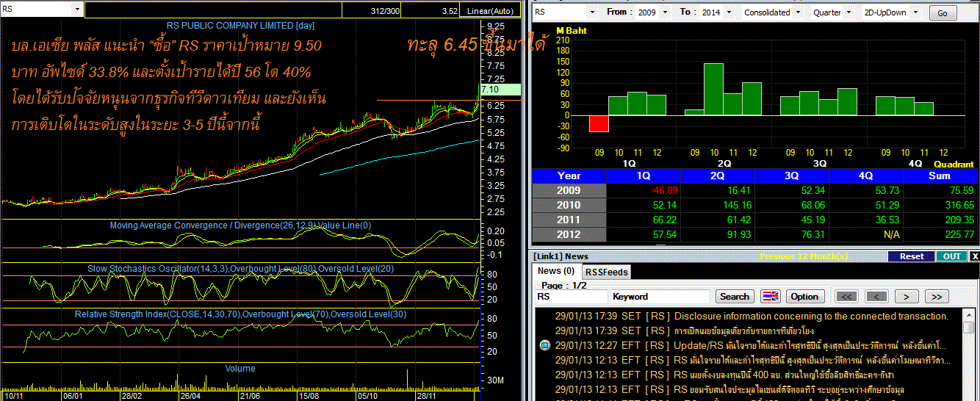Close the Link1 News panel with X
The height and width of the screenshot is (401, 980).
click(975, 256)
